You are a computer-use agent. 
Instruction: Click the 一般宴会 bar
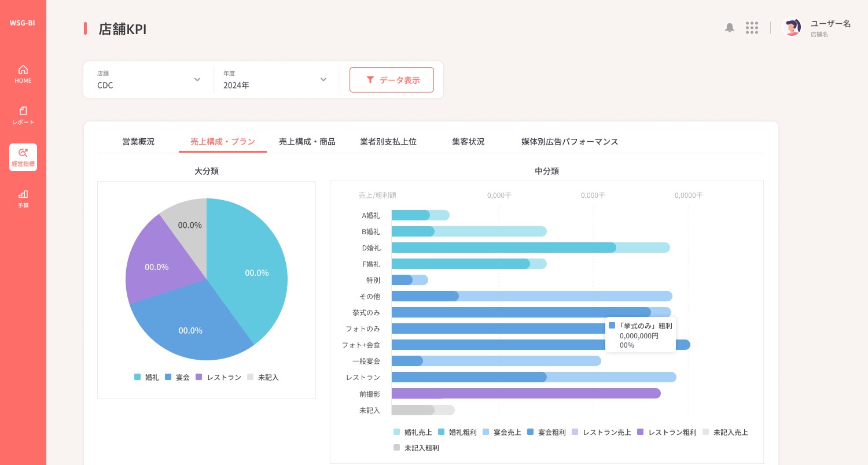(496, 361)
